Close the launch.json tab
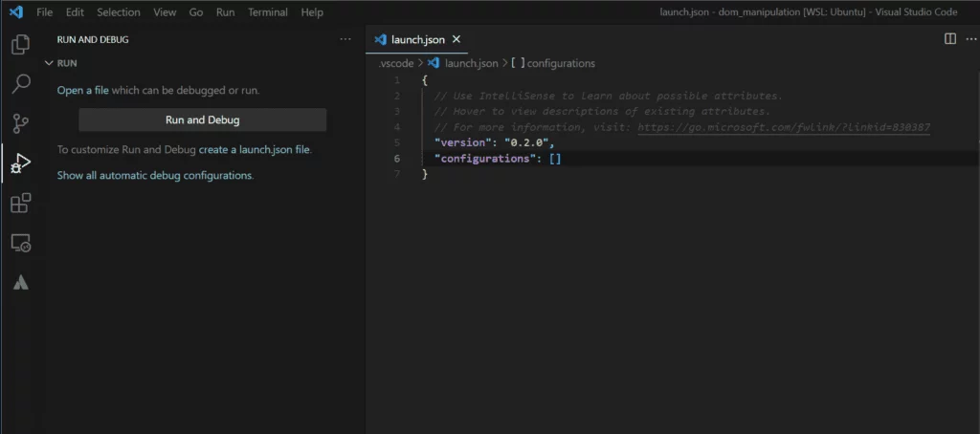980x434 pixels. tap(457, 39)
